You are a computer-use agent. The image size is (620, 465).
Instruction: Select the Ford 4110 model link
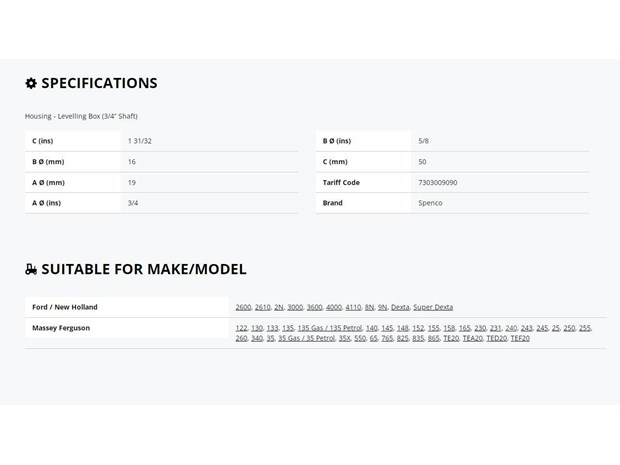pos(353,307)
